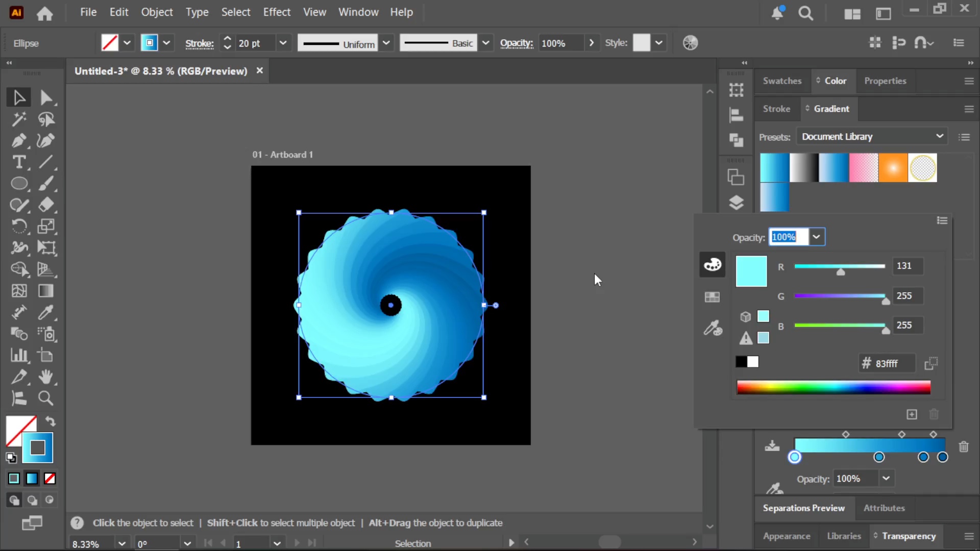
Task: Toggle Draw Behind mode
Action: click(x=32, y=500)
